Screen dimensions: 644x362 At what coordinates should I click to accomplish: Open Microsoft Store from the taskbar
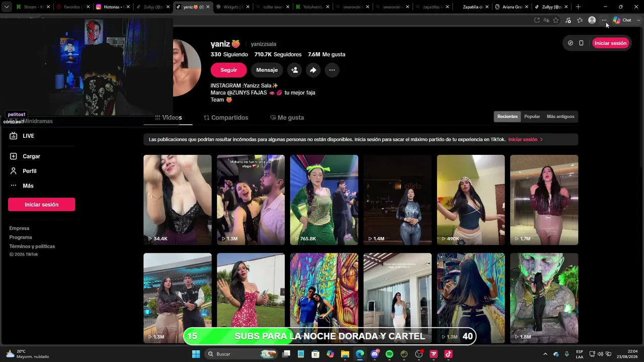[x=315, y=354]
